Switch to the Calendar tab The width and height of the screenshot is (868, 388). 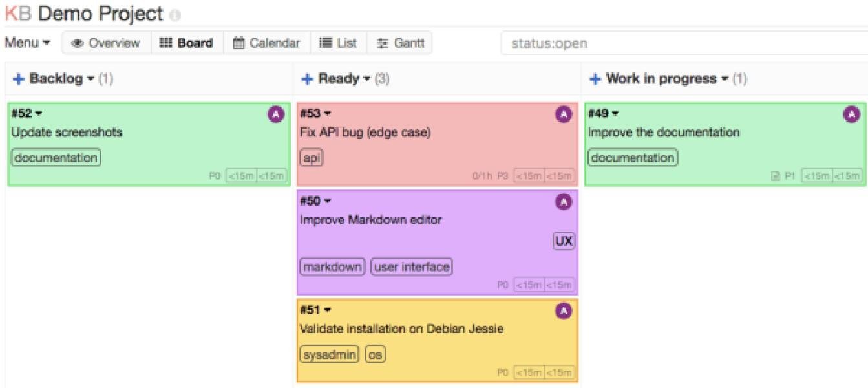point(266,43)
